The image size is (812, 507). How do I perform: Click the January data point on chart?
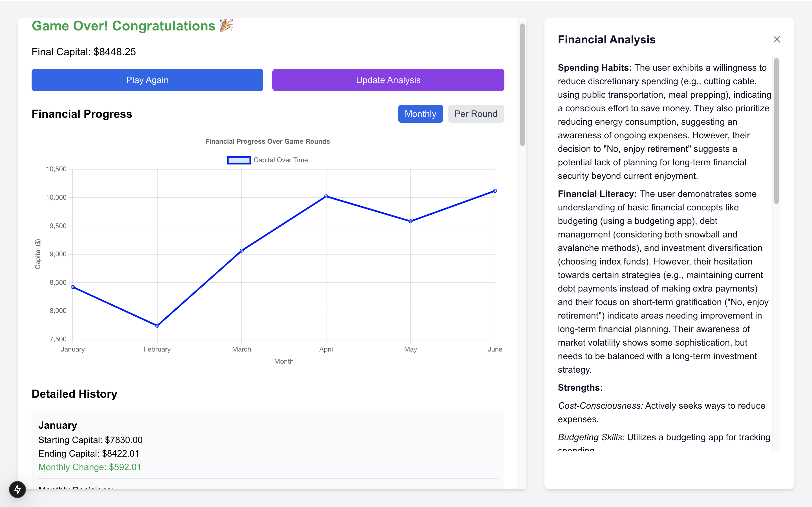tap(73, 287)
